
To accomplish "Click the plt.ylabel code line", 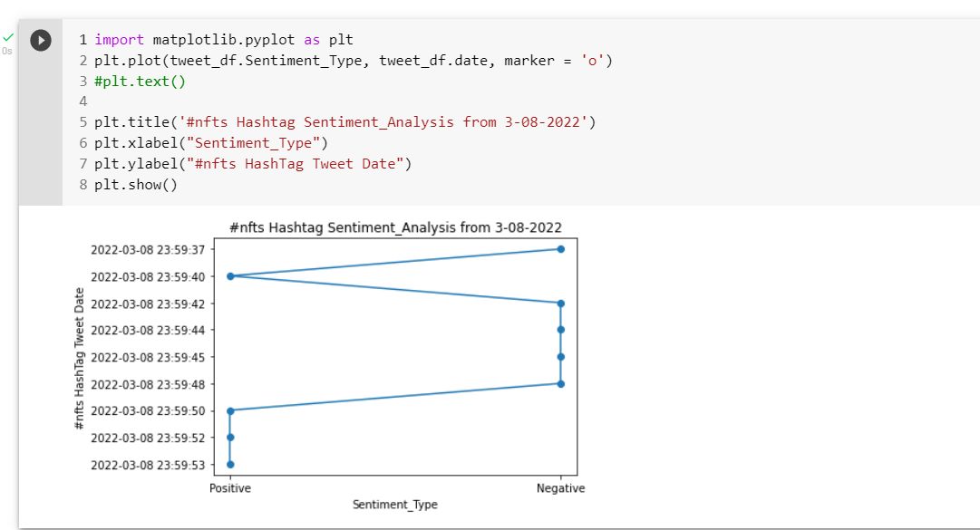I will 253,164.
